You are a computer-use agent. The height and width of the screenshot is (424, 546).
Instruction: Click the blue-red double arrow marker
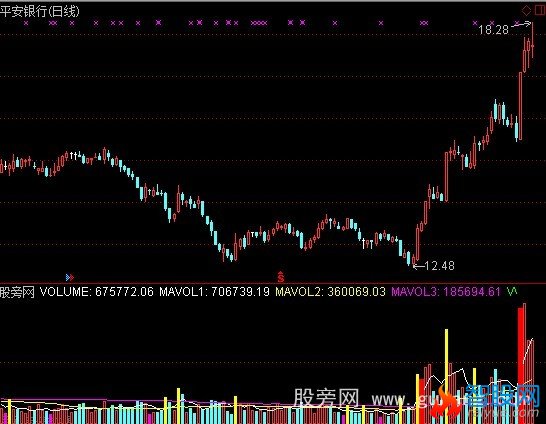click(x=70, y=277)
